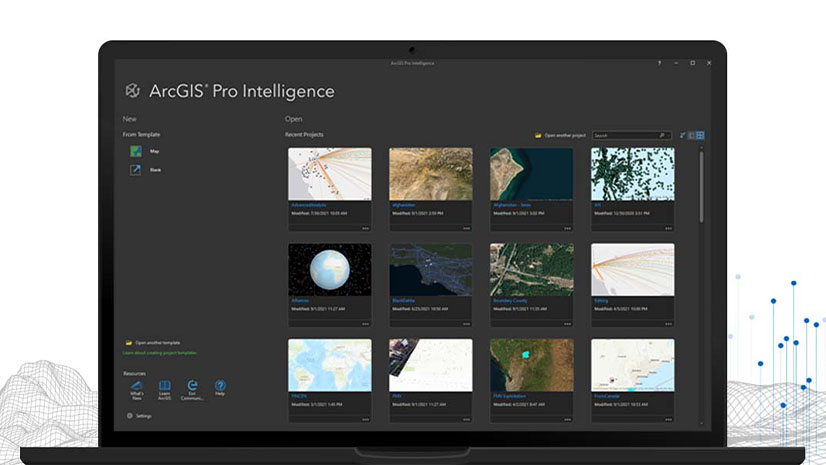Open more options for Afghanistan - Intro card
The width and height of the screenshot is (826, 465).
tap(567, 229)
